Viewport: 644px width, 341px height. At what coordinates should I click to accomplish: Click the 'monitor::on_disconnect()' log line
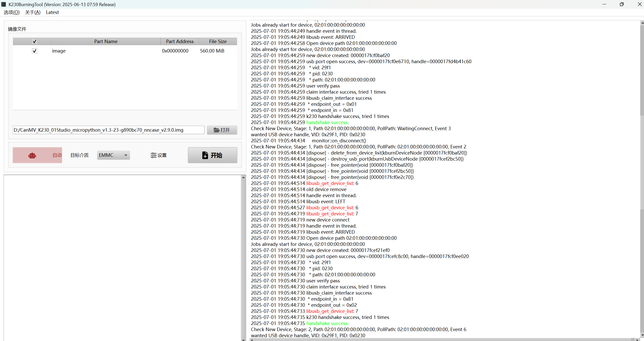pyautogui.click(x=309, y=141)
